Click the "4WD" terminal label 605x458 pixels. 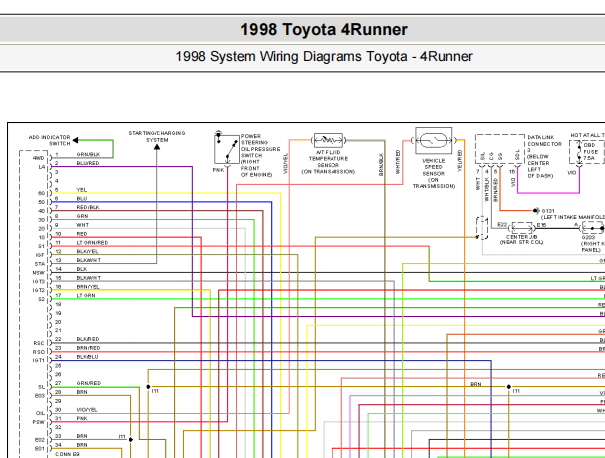pos(39,158)
